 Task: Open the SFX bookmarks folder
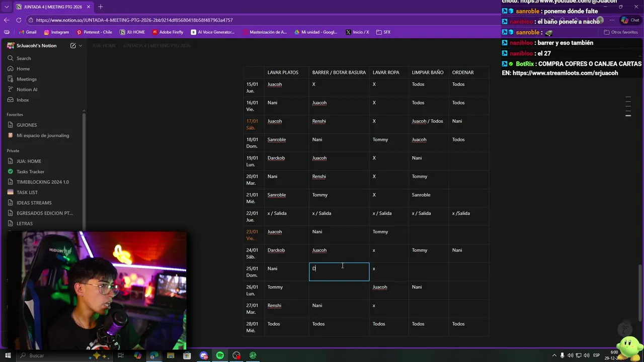pos(383,32)
